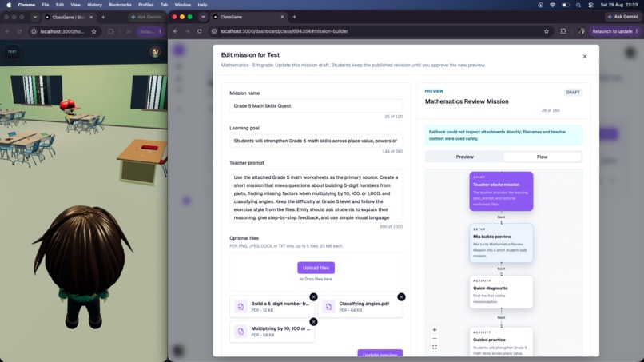
Task: Bookmark the mission-builder page in right window
Action: [x=547, y=31]
